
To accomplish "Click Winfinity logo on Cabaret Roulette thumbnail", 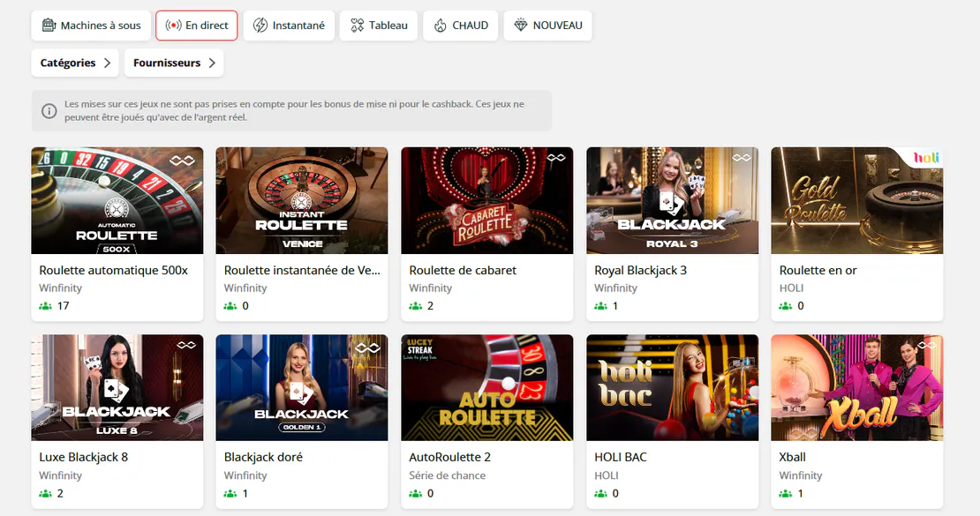I will coord(555,157).
